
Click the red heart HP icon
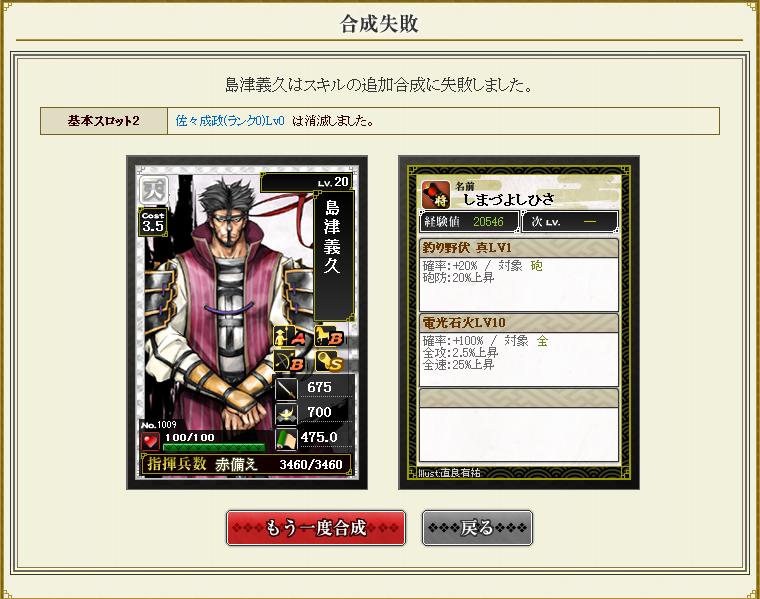[150, 441]
